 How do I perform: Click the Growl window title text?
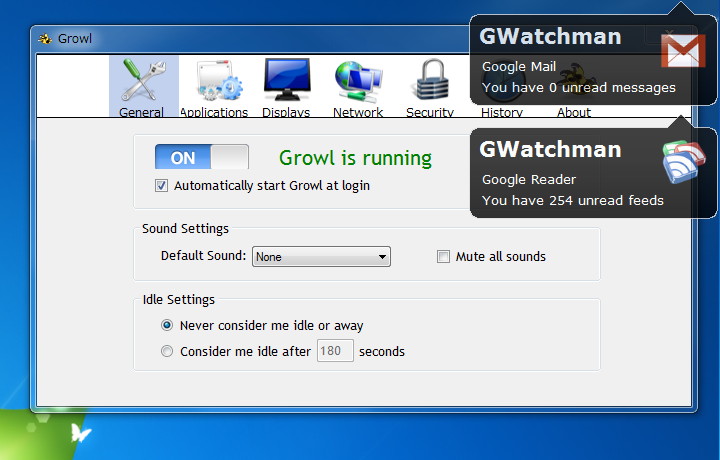tap(75, 39)
